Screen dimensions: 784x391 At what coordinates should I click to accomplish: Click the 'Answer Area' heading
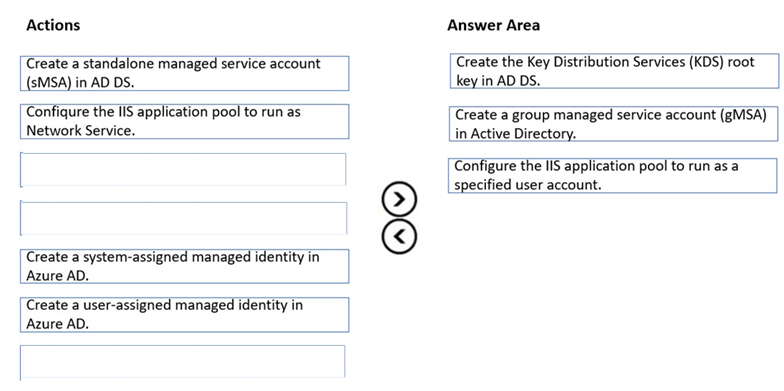click(494, 26)
